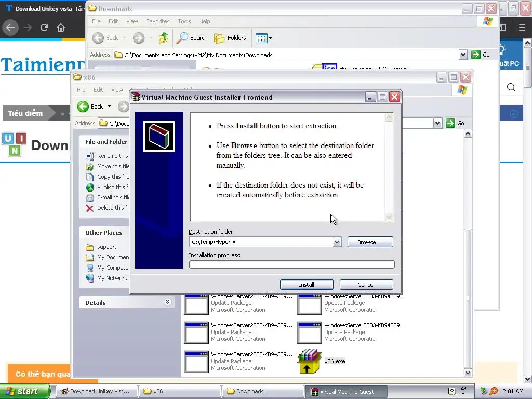The image size is (532, 399).
Task: Open Search in the Downloads window
Action: (192, 38)
